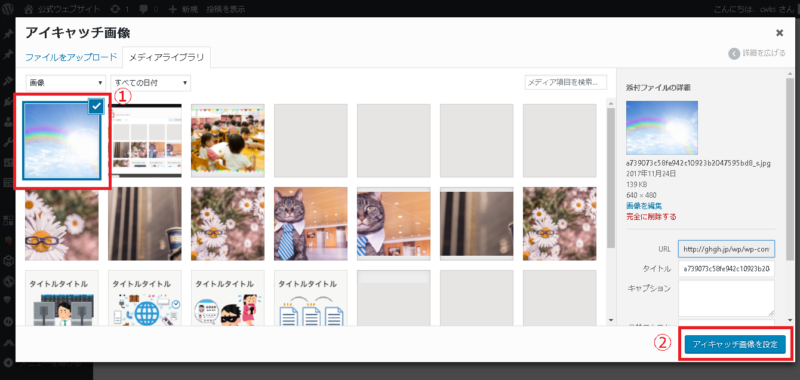Click the collapse menu arrow icon
Image resolution: width=800 pixels, height=380 pixels.
[x=8, y=363]
